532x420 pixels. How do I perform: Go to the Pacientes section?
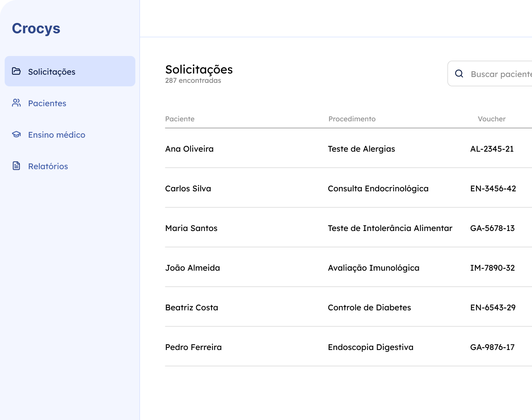point(47,103)
